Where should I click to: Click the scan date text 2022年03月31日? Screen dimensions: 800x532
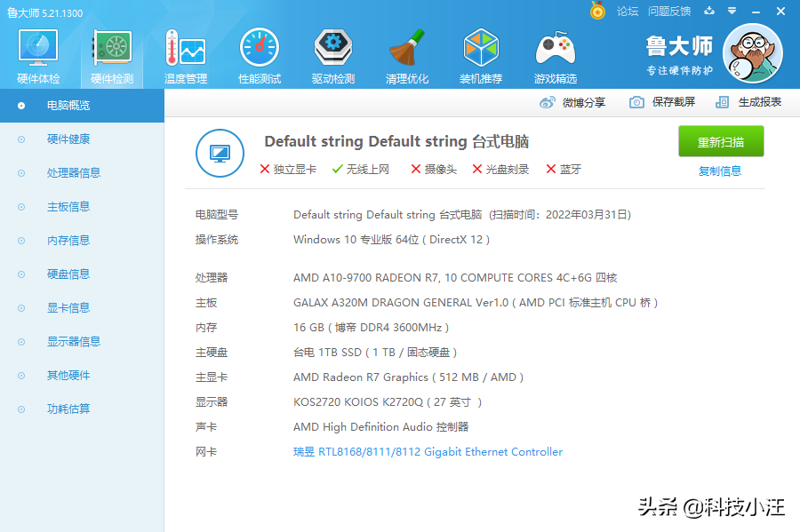click(x=587, y=215)
